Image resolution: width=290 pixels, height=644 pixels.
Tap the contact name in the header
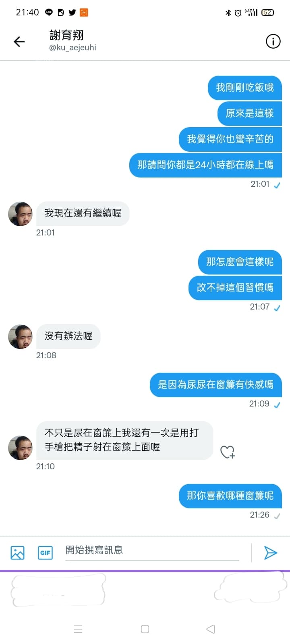click(x=66, y=35)
